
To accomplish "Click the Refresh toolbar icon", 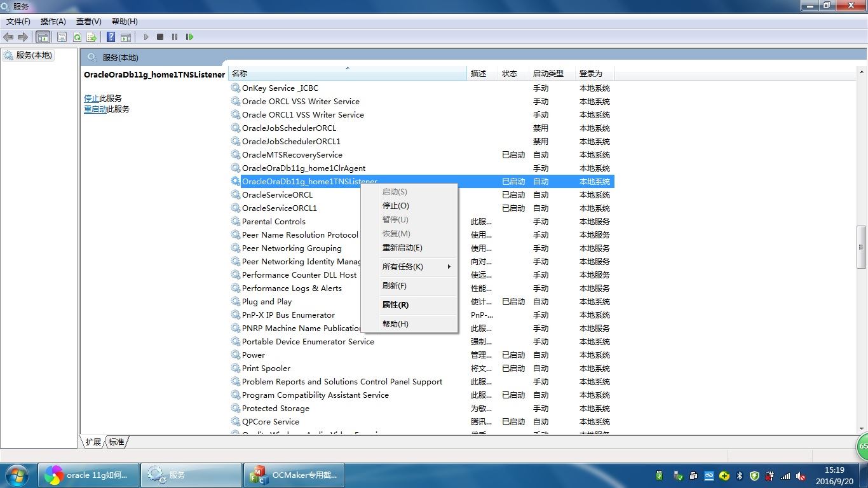I will 77,37.
